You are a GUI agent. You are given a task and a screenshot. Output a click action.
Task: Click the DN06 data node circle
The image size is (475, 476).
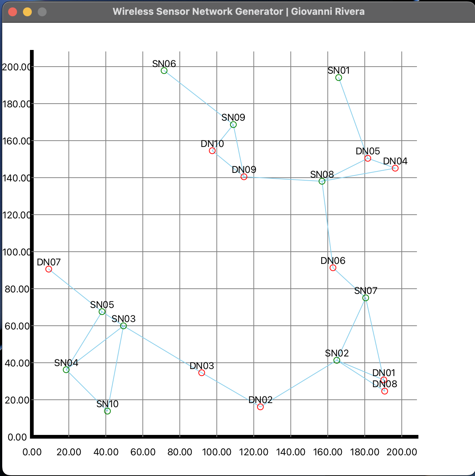click(333, 268)
